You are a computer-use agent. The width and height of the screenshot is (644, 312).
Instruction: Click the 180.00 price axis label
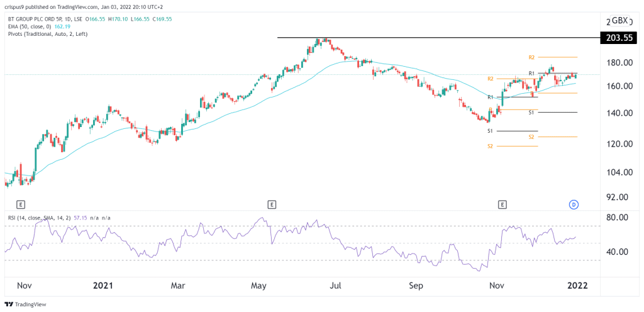(x=619, y=63)
